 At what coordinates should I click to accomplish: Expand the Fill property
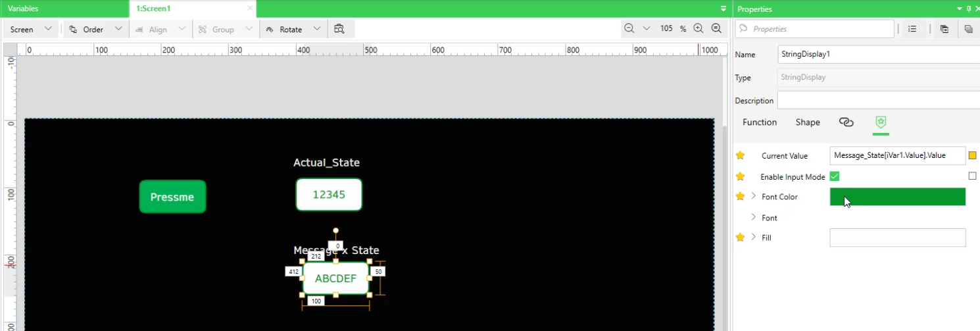[x=754, y=237]
